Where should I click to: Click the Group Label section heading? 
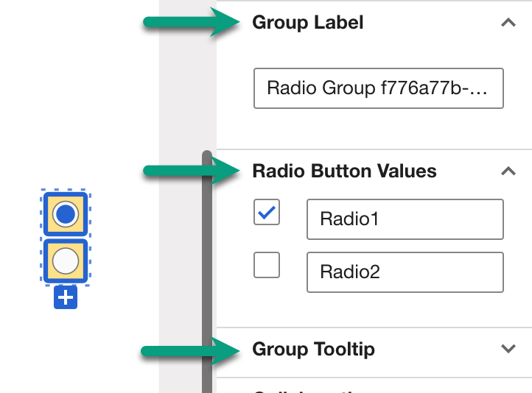[308, 23]
